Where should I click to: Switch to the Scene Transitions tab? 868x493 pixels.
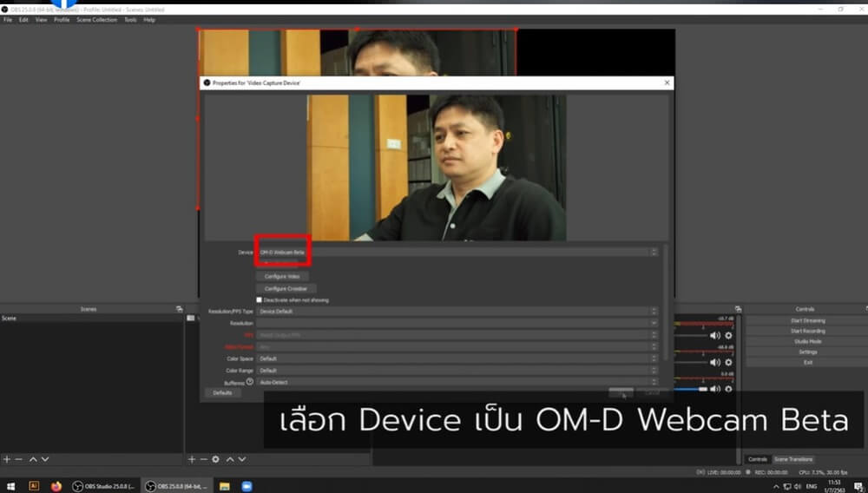792,459
